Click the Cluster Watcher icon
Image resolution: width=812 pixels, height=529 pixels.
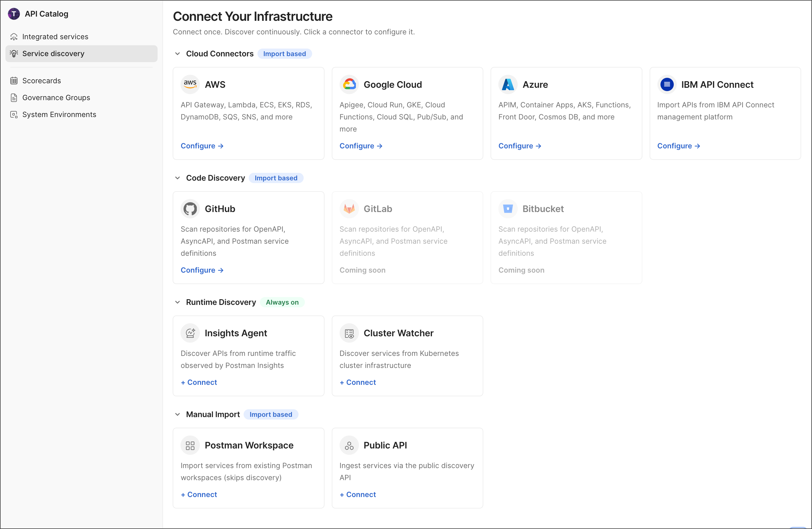tap(349, 333)
